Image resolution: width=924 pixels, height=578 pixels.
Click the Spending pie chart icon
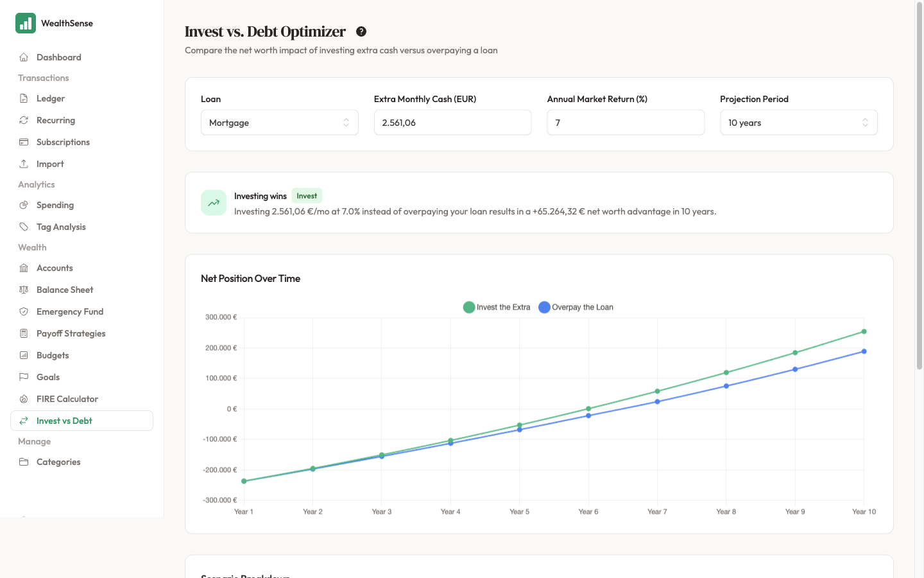tap(24, 205)
